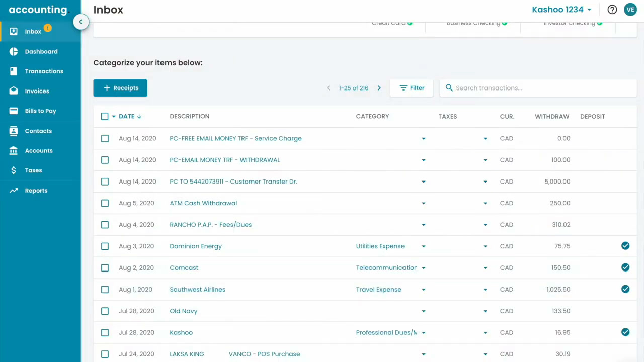Open category dropdown for ATM Cash Withdrawal

(x=424, y=203)
